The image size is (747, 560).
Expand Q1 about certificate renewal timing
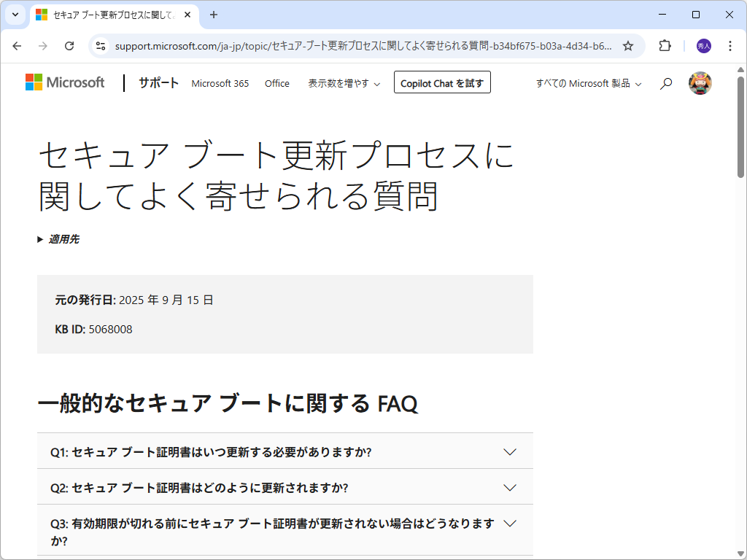[285, 451]
